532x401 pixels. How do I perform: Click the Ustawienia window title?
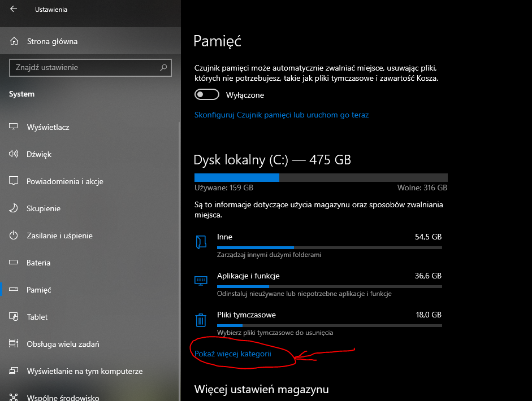pyautogui.click(x=51, y=10)
